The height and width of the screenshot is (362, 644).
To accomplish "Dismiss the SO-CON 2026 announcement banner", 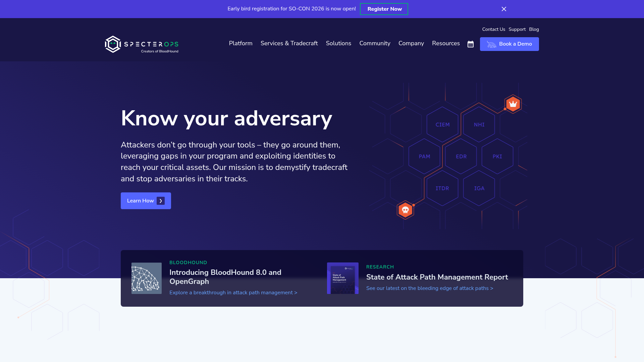I will (x=504, y=9).
